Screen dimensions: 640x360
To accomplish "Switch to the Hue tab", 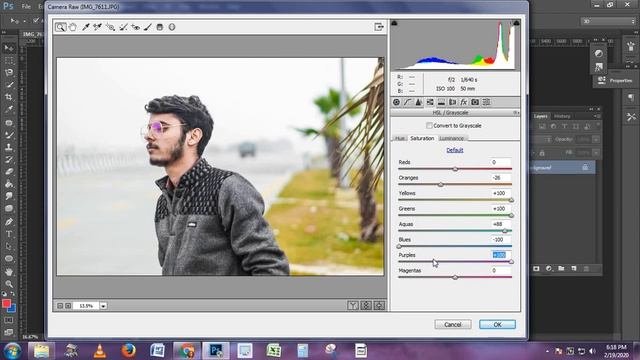I will pyautogui.click(x=400, y=138).
